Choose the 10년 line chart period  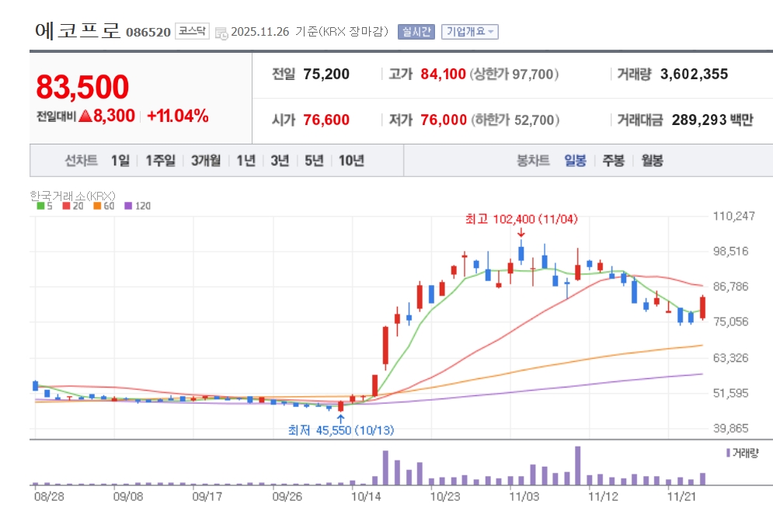click(x=351, y=161)
